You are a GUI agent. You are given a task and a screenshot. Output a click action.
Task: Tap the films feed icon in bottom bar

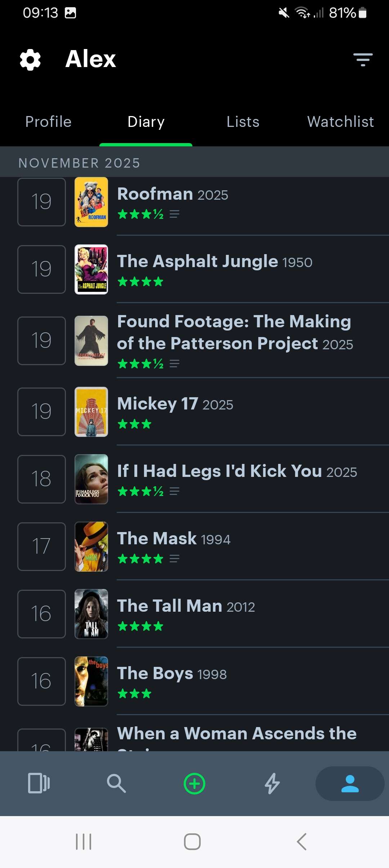point(39,783)
